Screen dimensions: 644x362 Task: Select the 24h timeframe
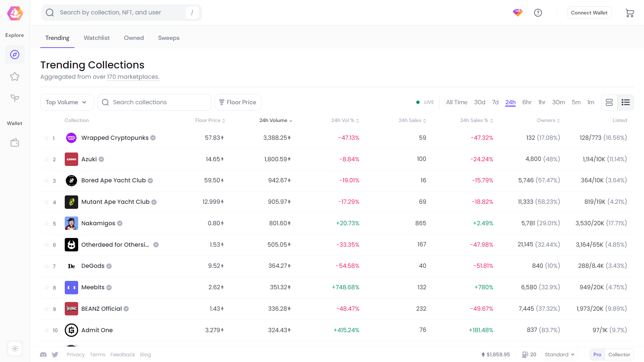coord(510,102)
